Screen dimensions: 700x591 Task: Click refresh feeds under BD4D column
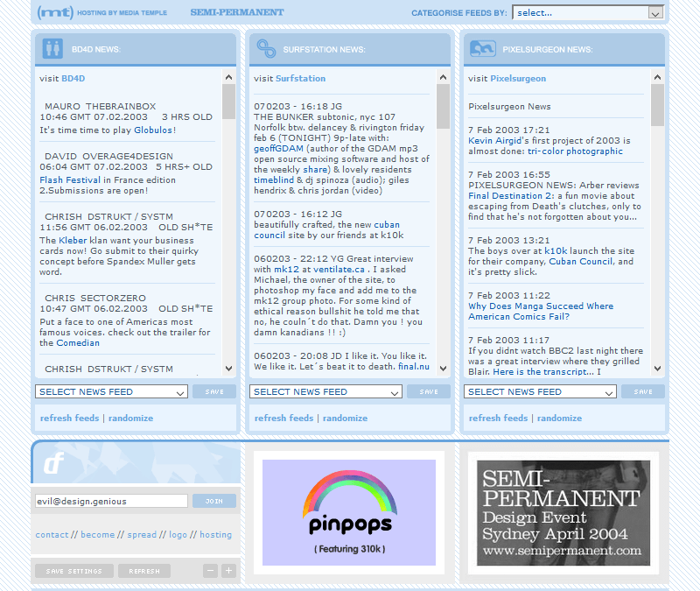[x=70, y=419]
